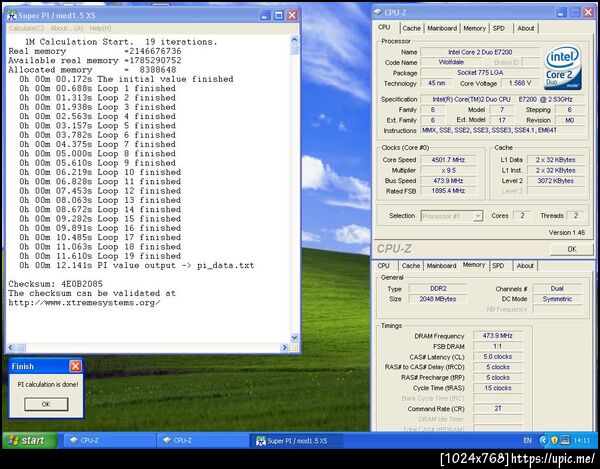Switch to the Mainboard tab in upper CPU-Z
Image resolution: width=600 pixels, height=469 pixels.
coord(442,28)
